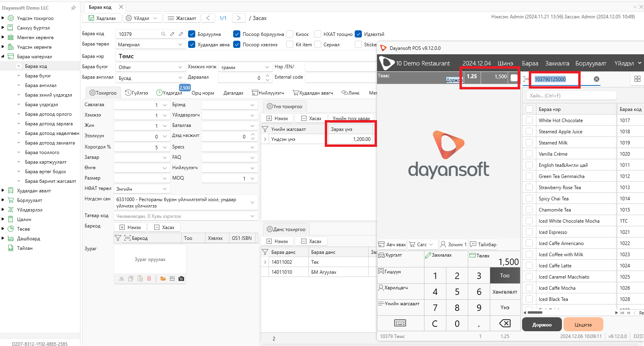The width and height of the screenshot is (644, 346).
Task: Click the filter icon in Бараа данс table
Action: pos(265,252)
